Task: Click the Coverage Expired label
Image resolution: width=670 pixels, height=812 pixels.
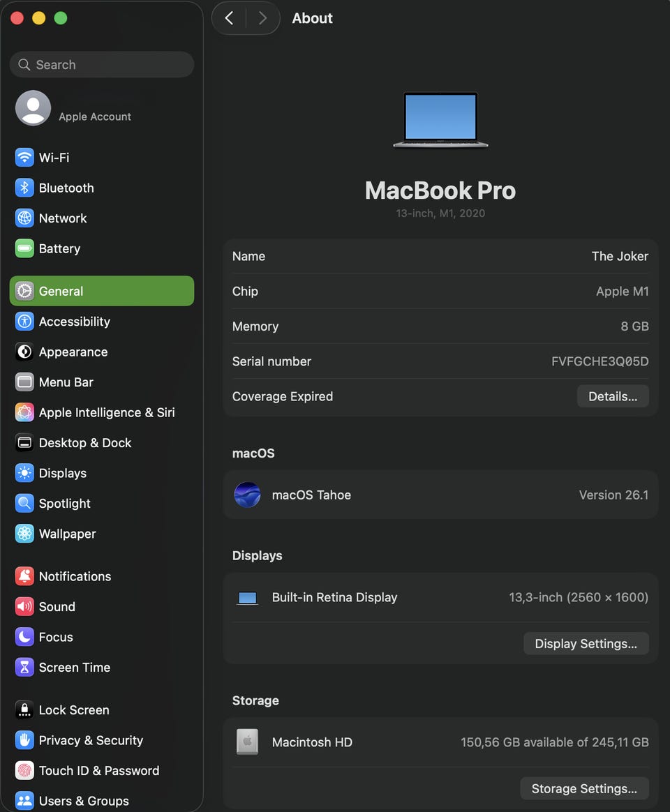Action: coord(283,397)
